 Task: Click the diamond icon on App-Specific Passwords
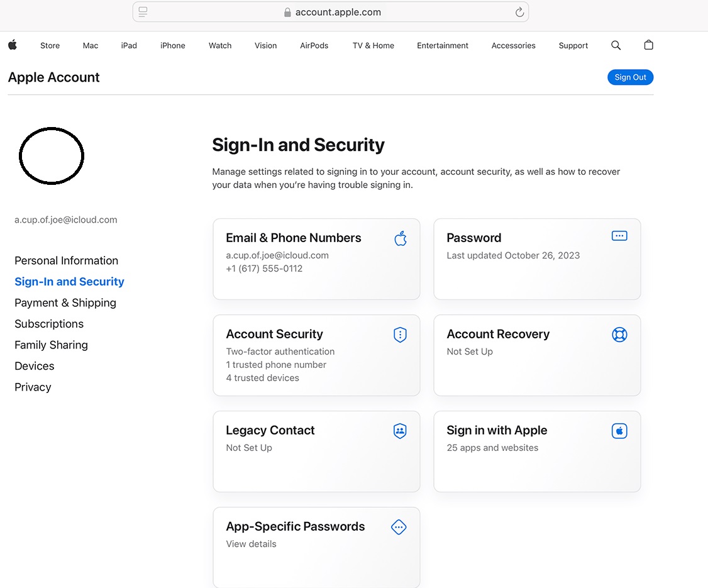click(399, 527)
